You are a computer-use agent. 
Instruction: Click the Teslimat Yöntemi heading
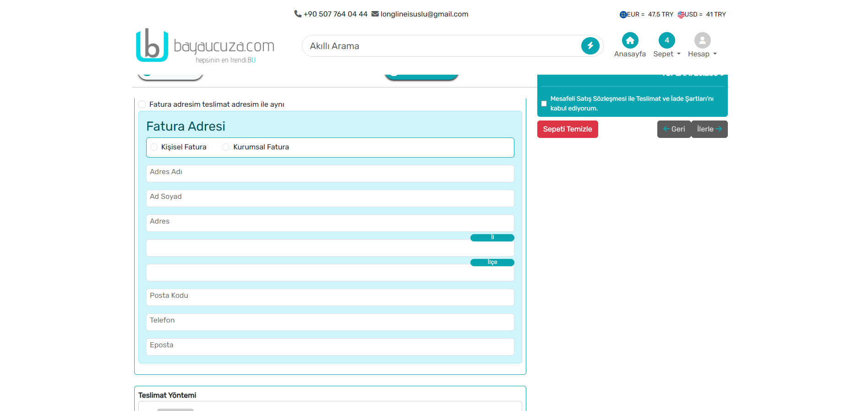(167, 395)
